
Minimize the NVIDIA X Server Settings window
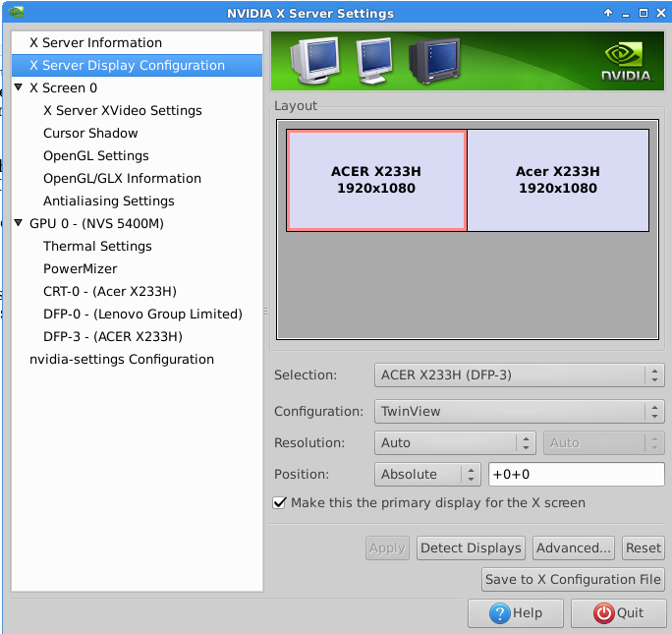pos(626,14)
